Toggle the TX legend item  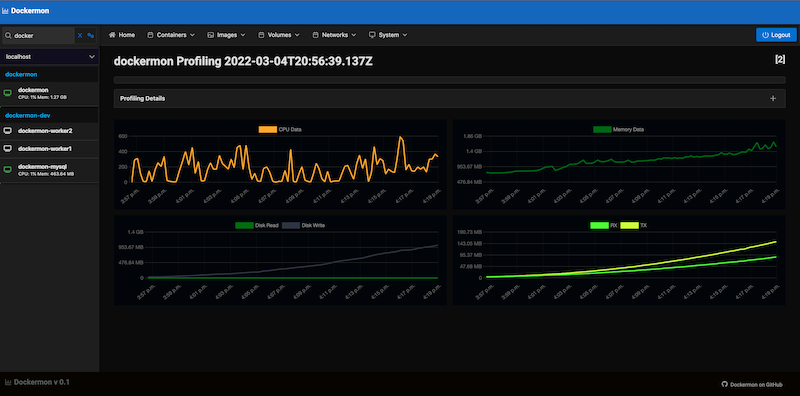point(633,225)
